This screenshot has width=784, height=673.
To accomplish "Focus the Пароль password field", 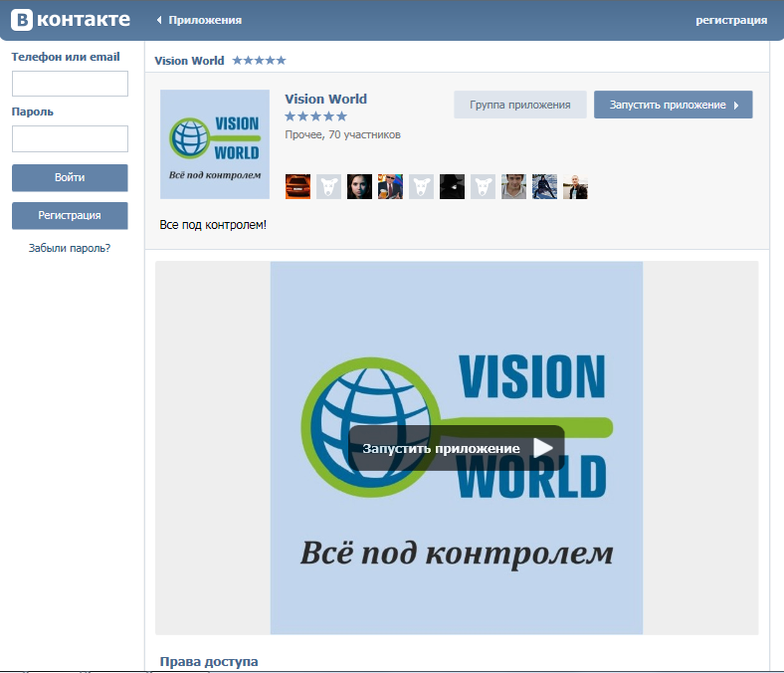I will click(x=70, y=138).
